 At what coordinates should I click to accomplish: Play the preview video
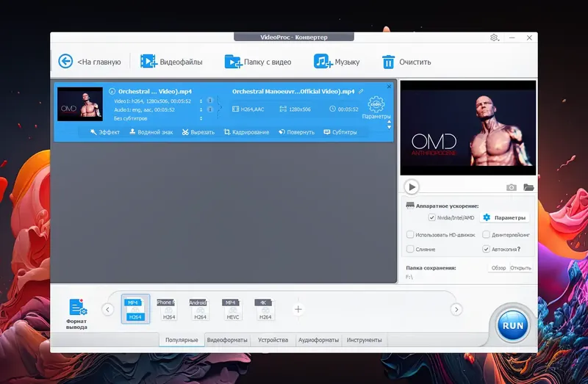click(412, 187)
